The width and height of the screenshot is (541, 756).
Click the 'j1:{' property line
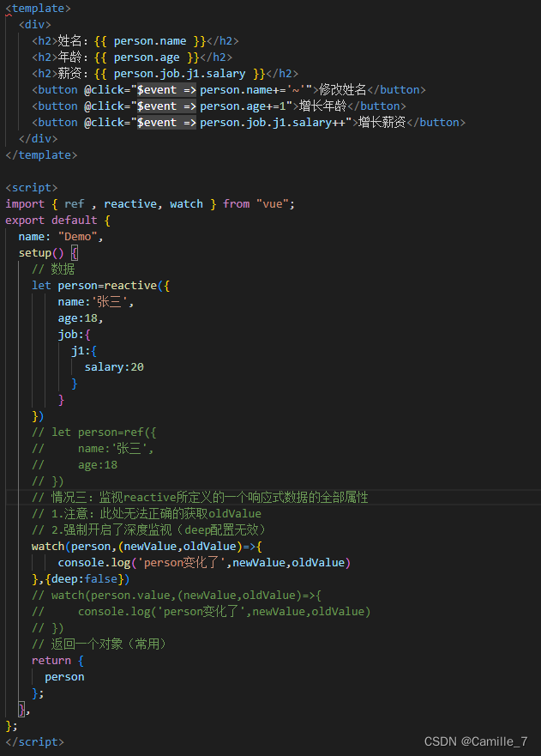tap(84, 350)
